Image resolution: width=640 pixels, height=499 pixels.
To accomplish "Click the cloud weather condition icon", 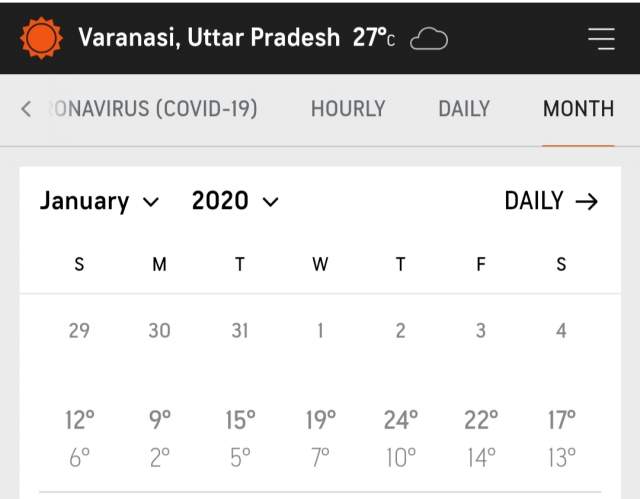I will coord(429,38).
